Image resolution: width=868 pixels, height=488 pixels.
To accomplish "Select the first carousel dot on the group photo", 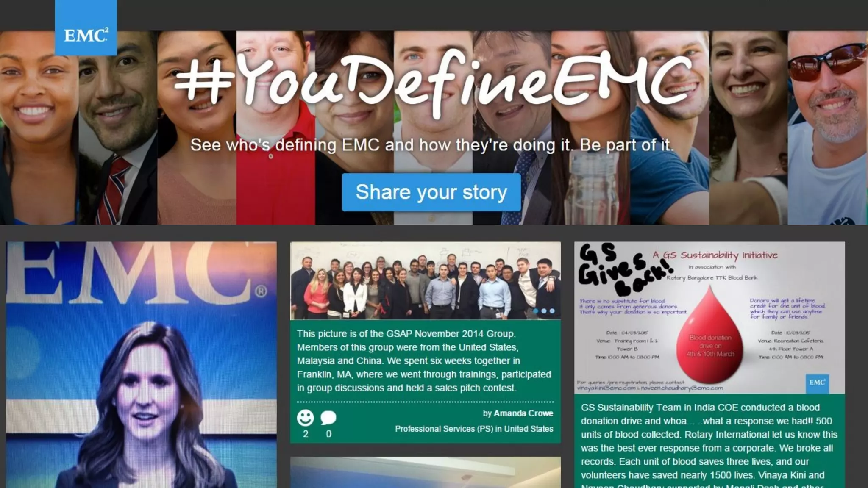I will point(536,311).
